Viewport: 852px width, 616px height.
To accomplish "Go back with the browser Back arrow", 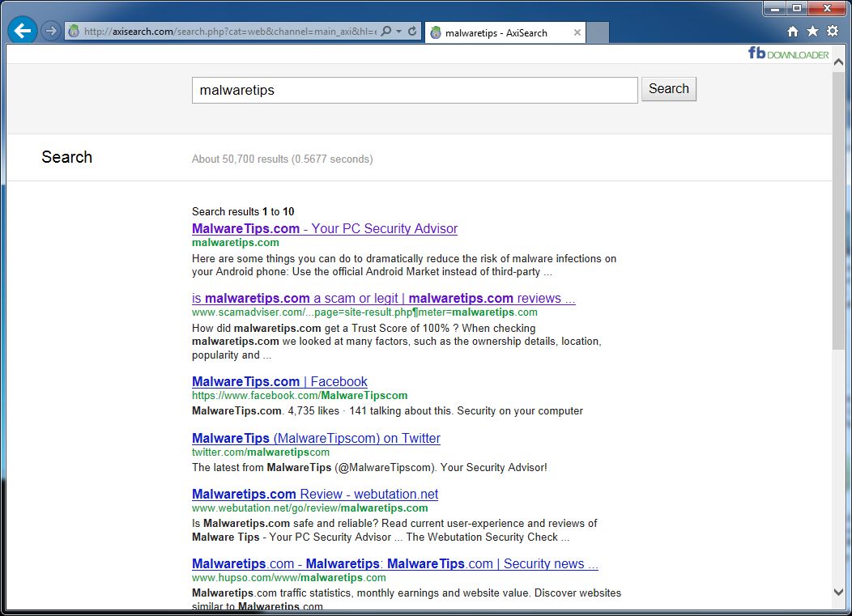I will [23, 31].
